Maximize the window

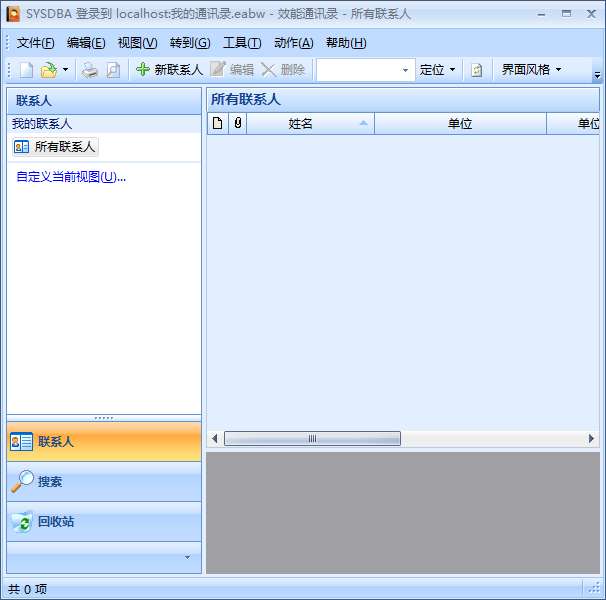click(567, 14)
